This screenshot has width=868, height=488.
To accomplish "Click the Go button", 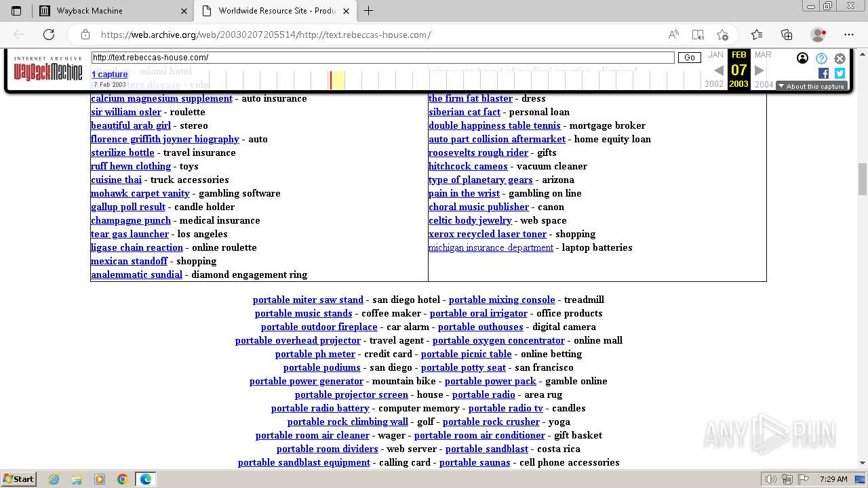I will pyautogui.click(x=690, y=58).
